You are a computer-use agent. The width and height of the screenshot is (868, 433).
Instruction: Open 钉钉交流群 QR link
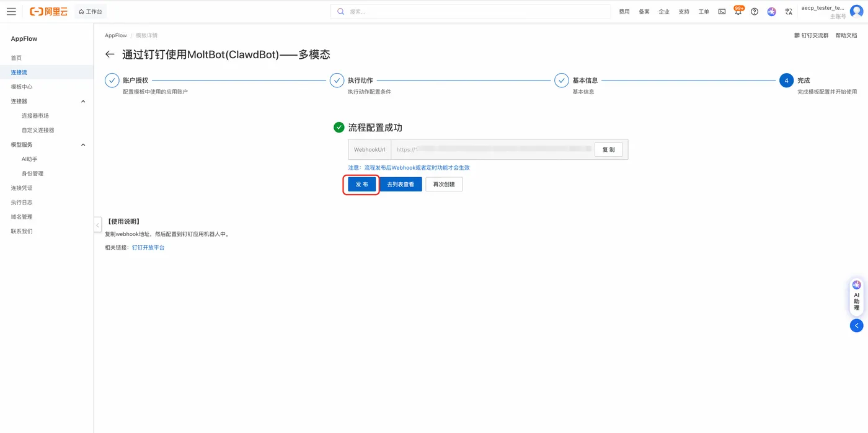coord(812,35)
